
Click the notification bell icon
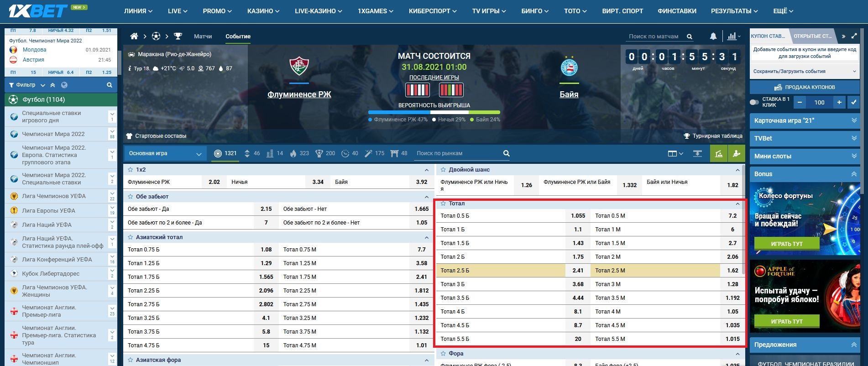(713, 37)
